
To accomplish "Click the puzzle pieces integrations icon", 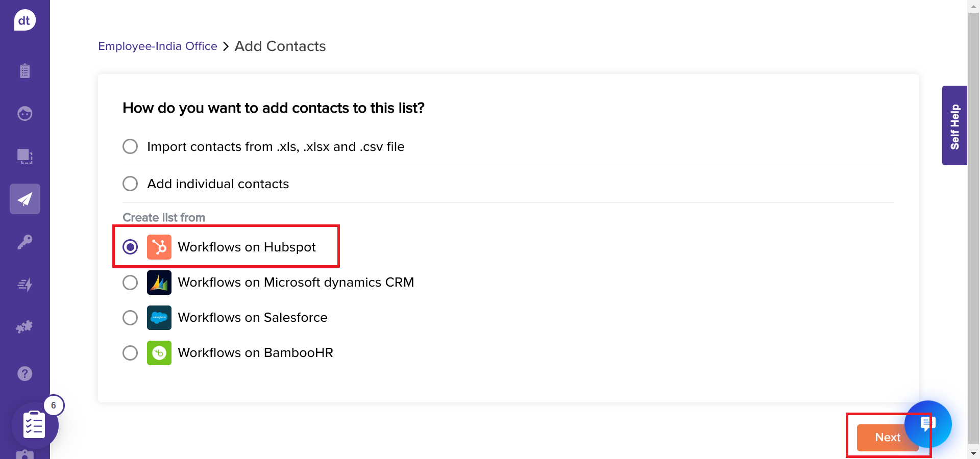I will [x=24, y=327].
